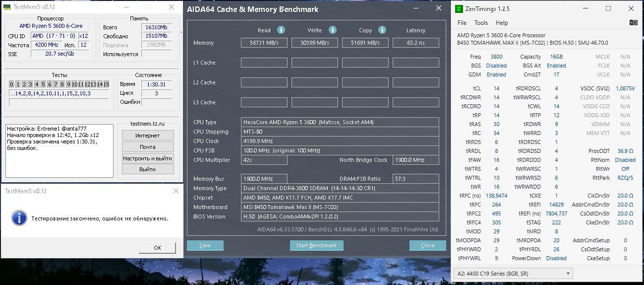Image resolution: width=644 pixels, height=285 pixels.
Task: Click the ProcODT 36.9 Ω value
Action: (625, 151)
